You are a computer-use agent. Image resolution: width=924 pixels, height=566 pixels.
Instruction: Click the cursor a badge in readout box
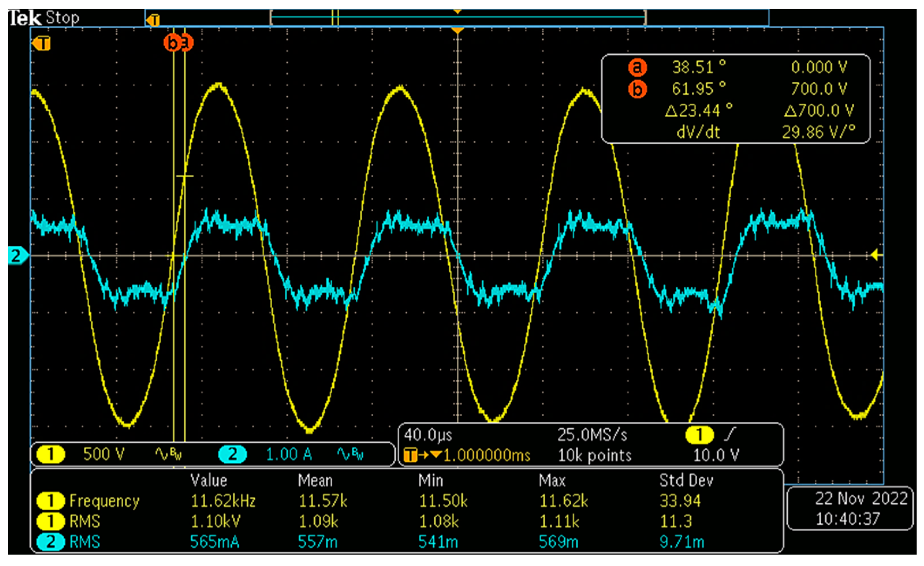click(x=637, y=67)
